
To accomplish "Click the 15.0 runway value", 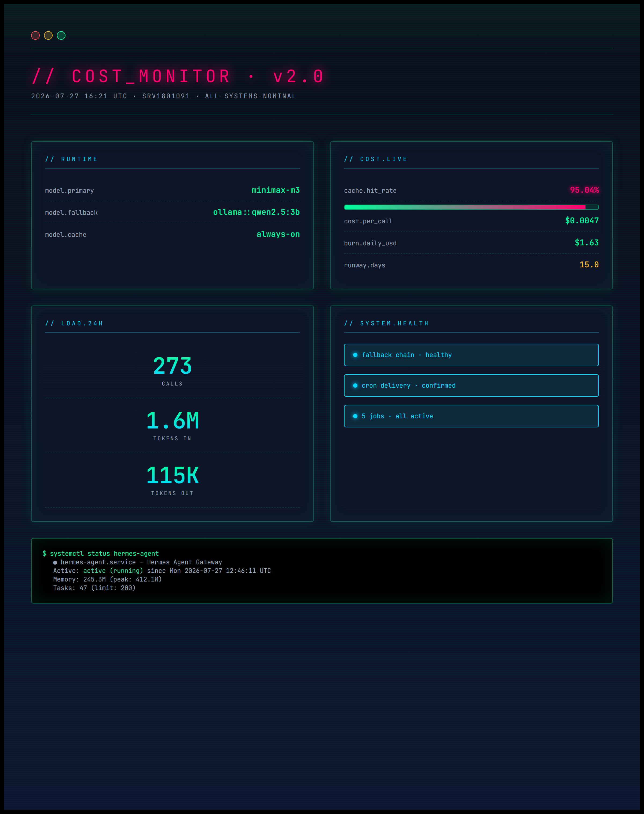I will pyautogui.click(x=589, y=265).
